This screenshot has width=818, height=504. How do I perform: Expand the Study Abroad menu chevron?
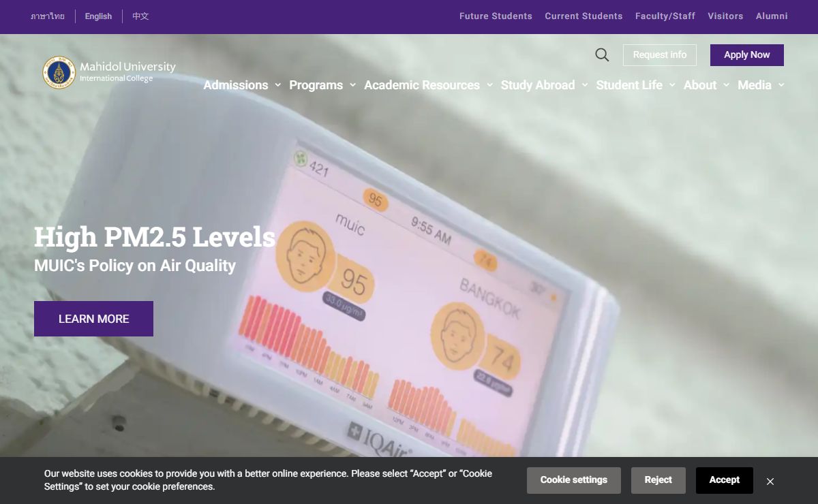(x=585, y=85)
